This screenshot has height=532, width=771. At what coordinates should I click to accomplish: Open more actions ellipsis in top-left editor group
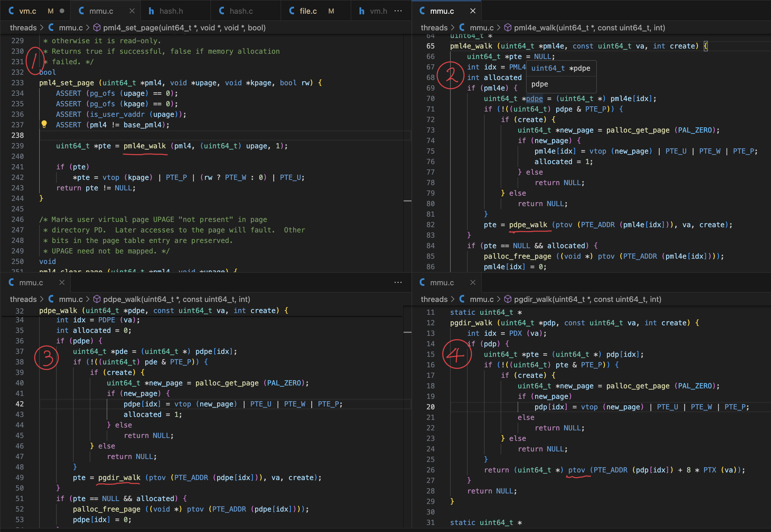pyautogui.click(x=398, y=11)
